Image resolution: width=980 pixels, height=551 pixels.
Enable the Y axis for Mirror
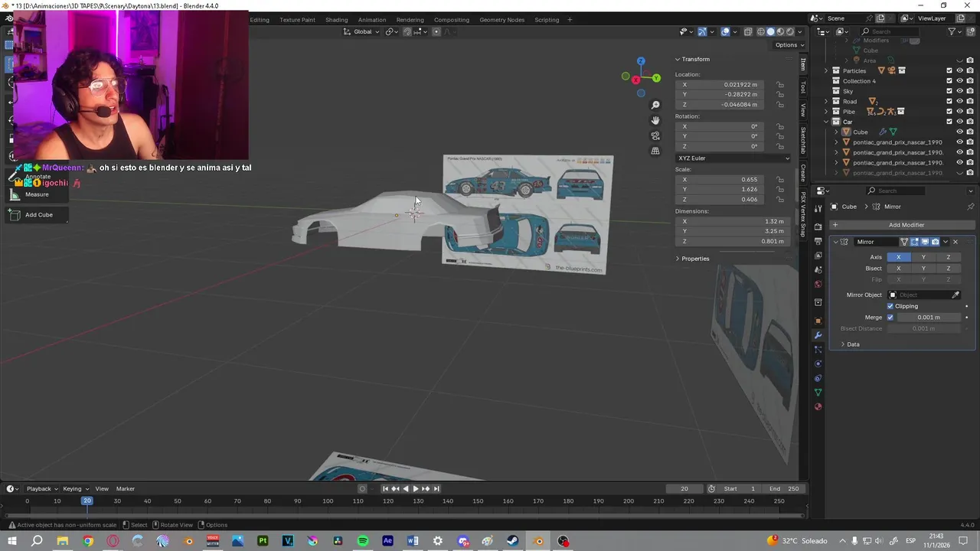(x=923, y=257)
